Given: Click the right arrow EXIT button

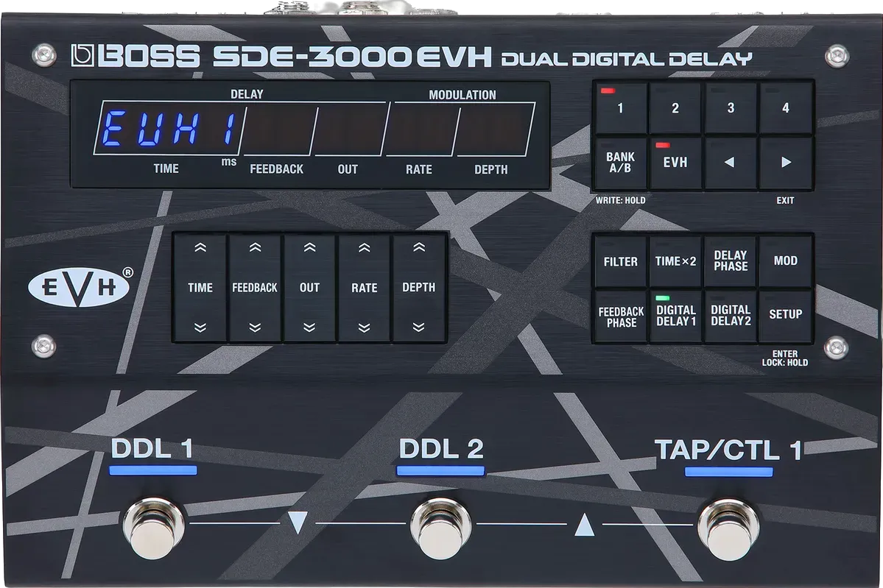Looking at the screenshot, I should (786, 163).
